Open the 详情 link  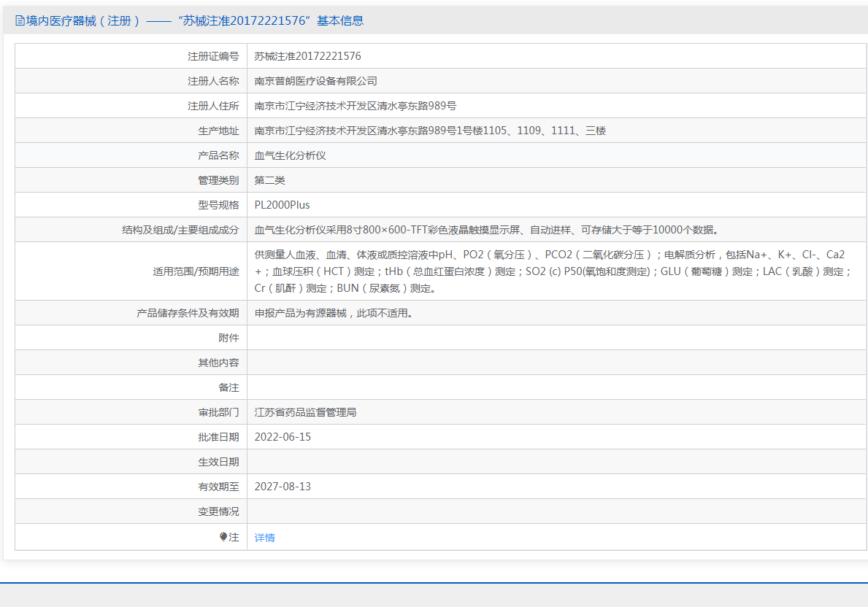[x=264, y=538]
